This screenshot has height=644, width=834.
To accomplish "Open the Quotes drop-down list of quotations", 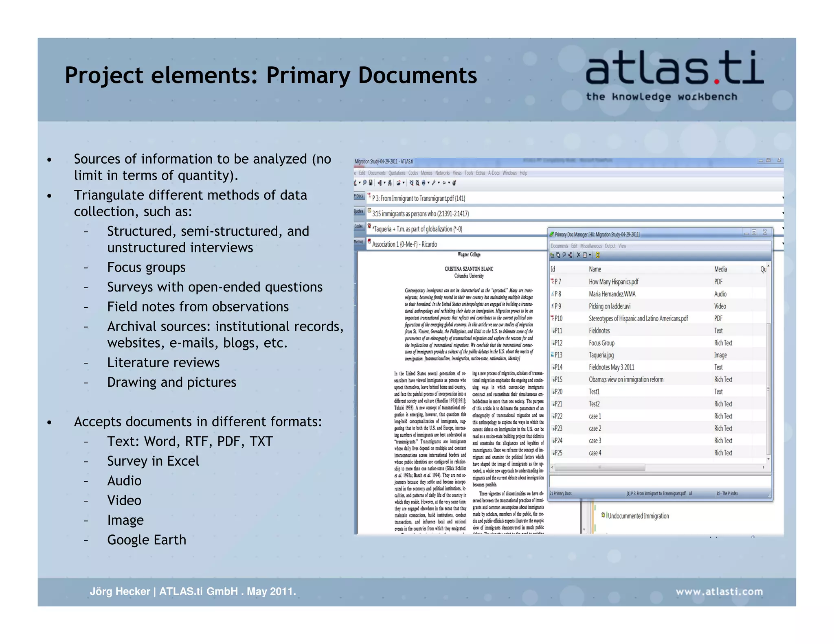I will click(782, 213).
